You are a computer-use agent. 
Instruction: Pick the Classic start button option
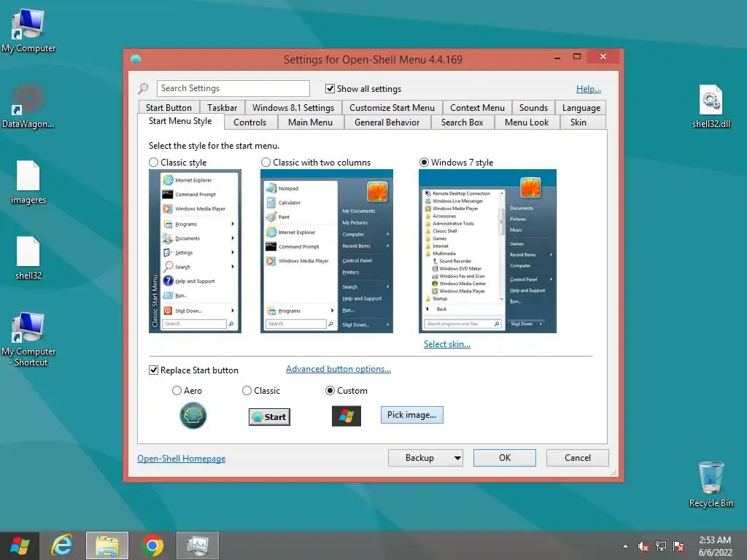(x=247, y=391)
